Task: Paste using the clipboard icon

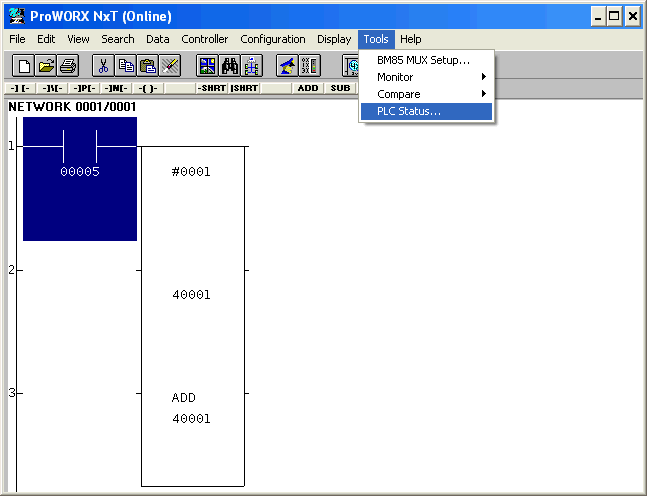Action: pyautogui.click(x=148, y=66)
